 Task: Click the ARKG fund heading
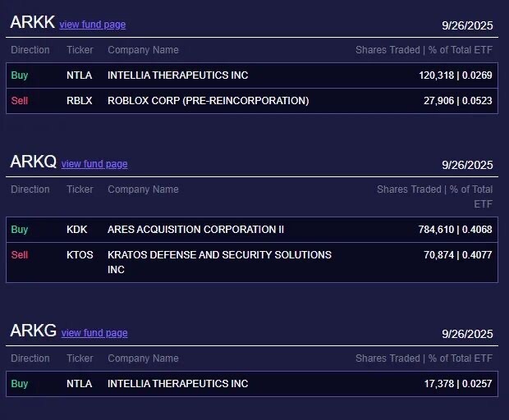34,331
